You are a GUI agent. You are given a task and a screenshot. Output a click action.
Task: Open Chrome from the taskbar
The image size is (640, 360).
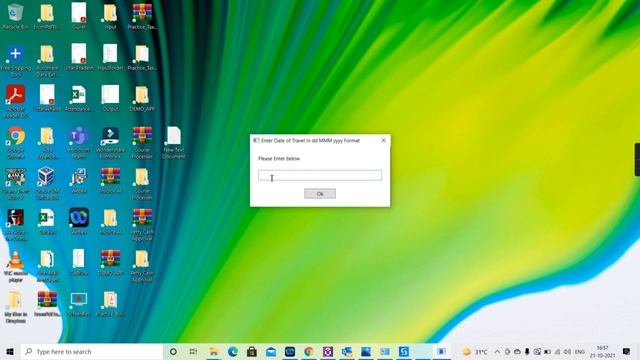point(309,351)
